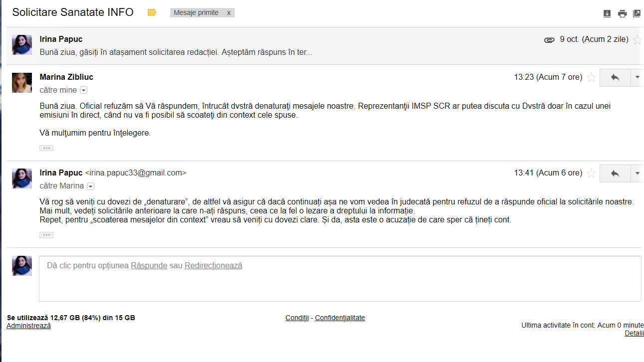644x362 pixels.
Task: Open the Administrează storage link
Action: coord(28,326)
